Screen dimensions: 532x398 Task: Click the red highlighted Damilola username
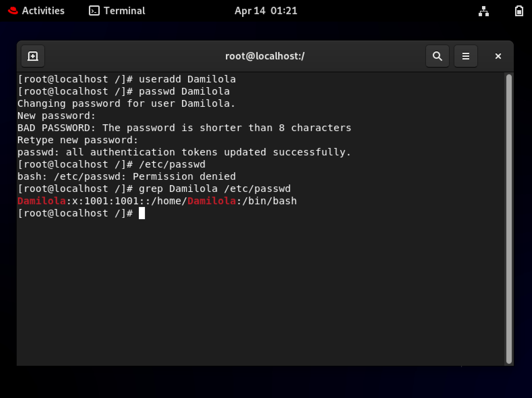click(42, 201)
